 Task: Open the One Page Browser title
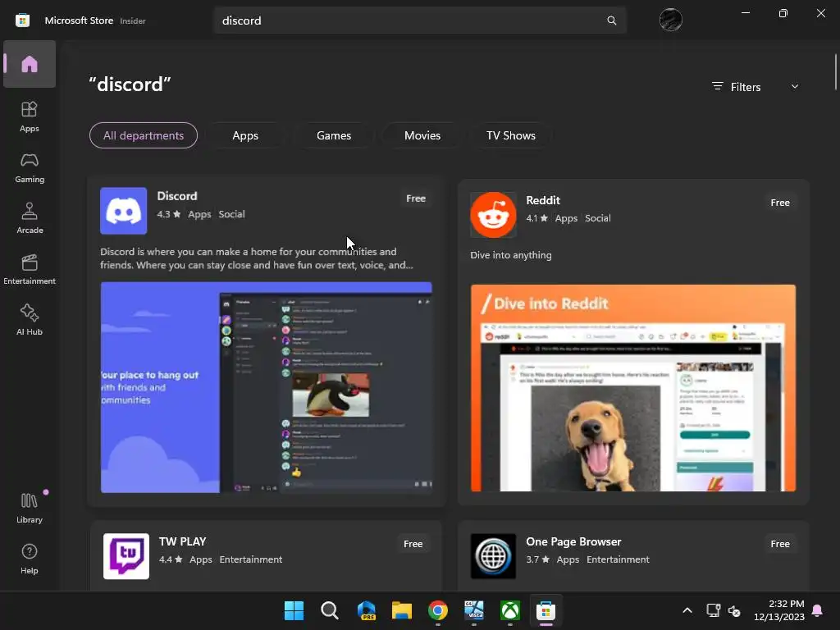tap(573, 541)
